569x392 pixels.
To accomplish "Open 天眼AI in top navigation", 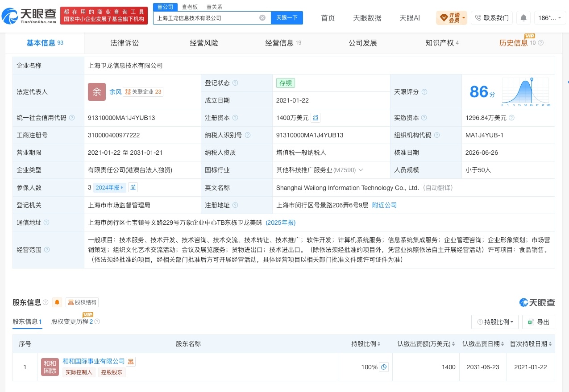I will click(410, 18).
